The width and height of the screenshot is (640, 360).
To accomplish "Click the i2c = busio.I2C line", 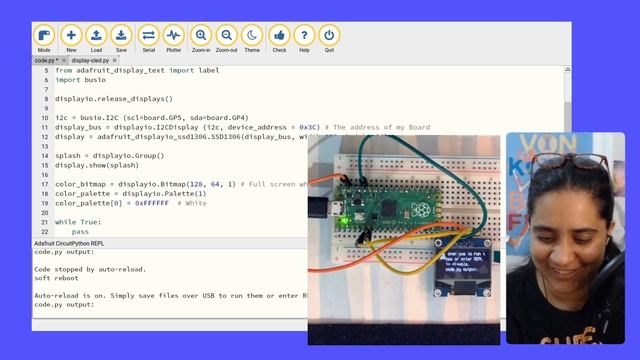I will 152,118.
